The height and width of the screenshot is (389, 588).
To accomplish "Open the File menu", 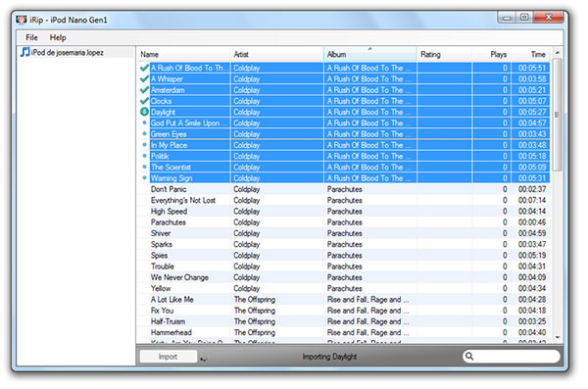I will coord(31,37).
